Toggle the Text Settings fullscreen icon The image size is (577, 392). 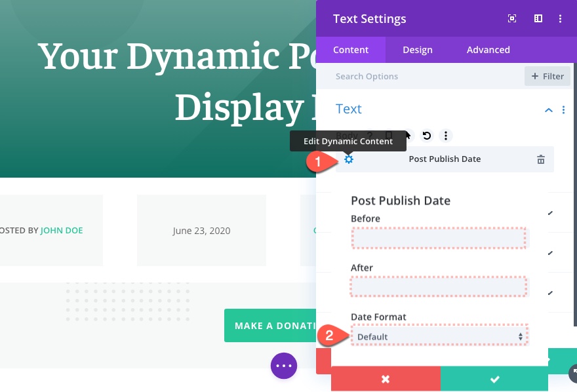pos(512,18)
